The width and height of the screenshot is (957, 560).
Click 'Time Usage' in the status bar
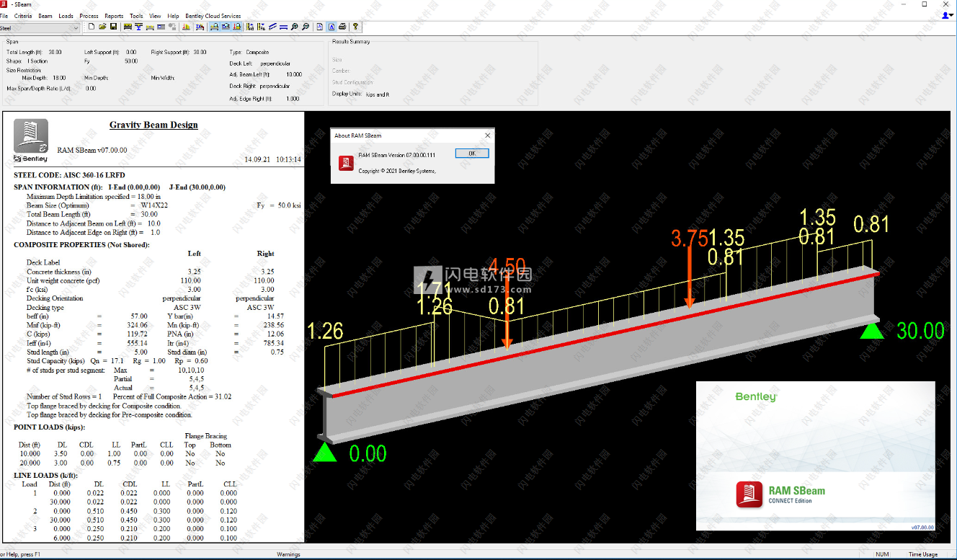coord(923,554)
